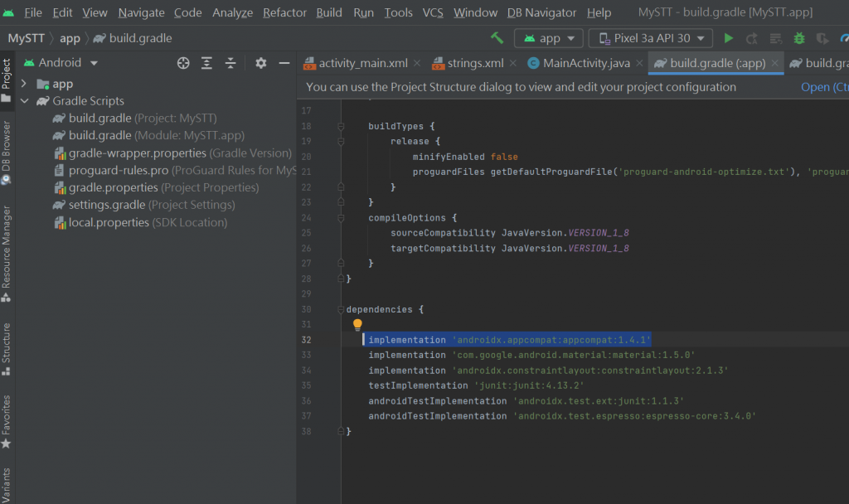This screenshot has width=849, height=504.
Task: Open project panel settings gear
Action: tap(260, 63)
